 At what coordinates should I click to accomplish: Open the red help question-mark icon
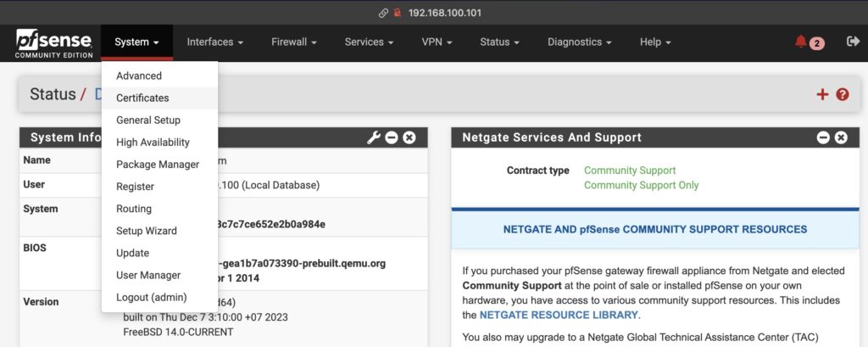point(843,94)
